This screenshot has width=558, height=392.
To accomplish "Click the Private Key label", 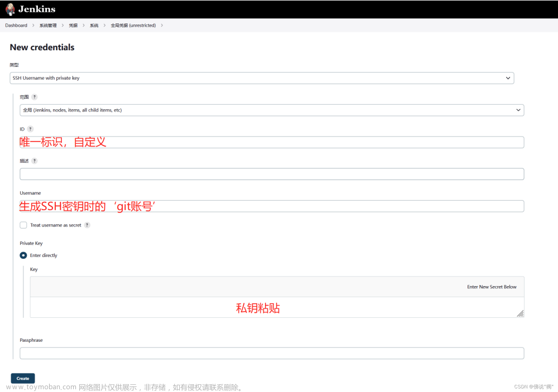I will coord(31,243).
